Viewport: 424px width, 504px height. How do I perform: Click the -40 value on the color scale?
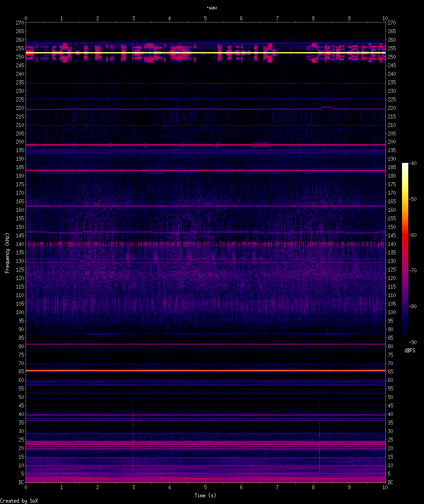click(x=413, y=163)
